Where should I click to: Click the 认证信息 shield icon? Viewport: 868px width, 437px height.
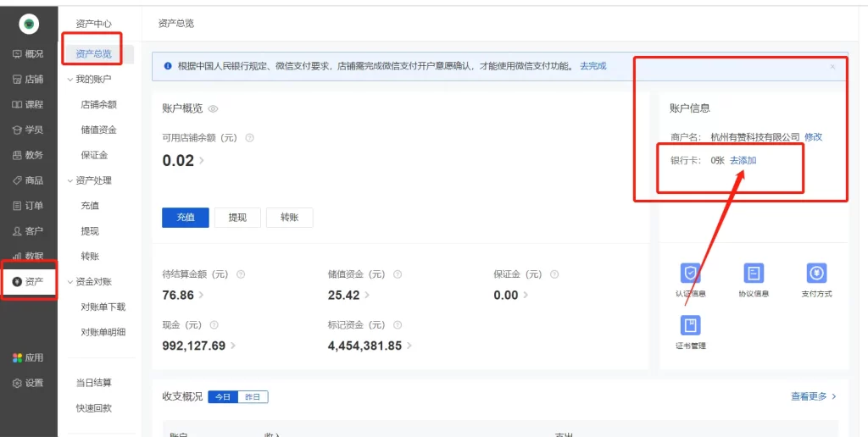coord(691,274)
